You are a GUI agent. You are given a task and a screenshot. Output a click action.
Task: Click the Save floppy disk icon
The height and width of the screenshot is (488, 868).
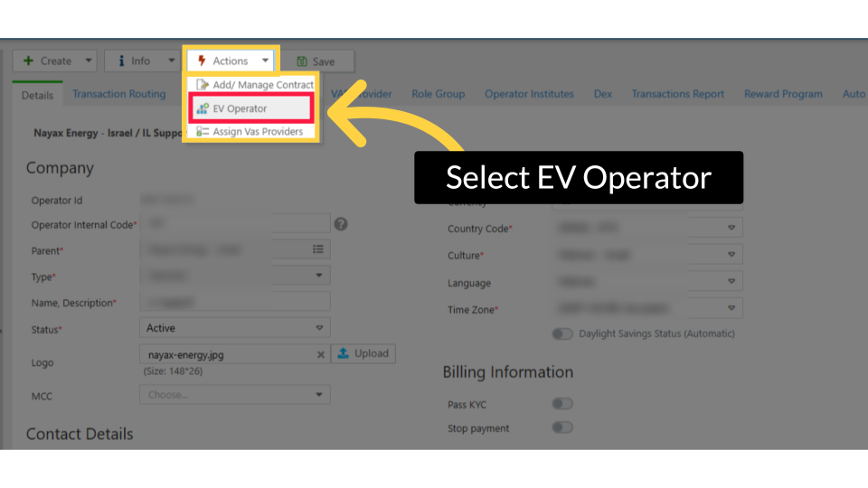301,61
